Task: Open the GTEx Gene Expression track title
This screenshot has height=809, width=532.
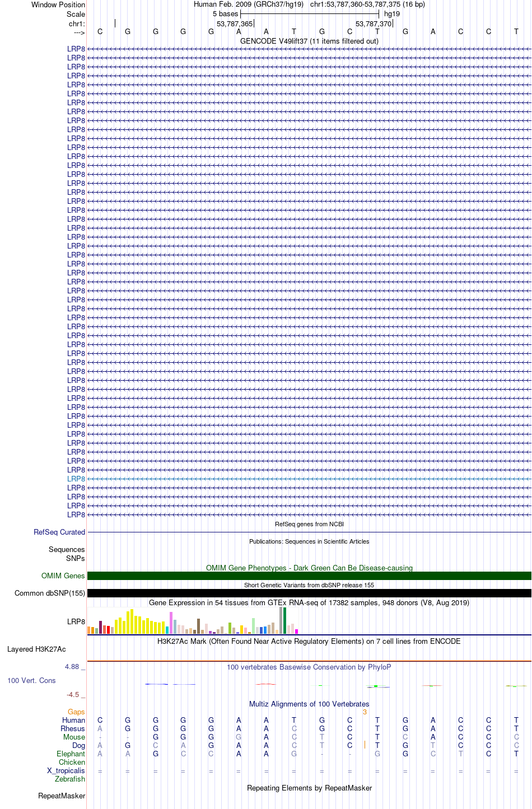Action: 309,602
